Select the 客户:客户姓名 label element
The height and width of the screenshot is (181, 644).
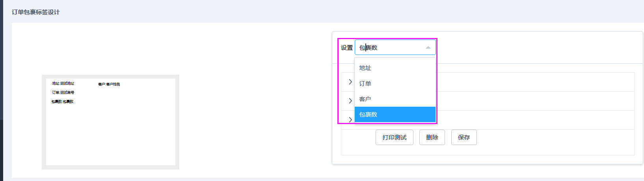109,84
